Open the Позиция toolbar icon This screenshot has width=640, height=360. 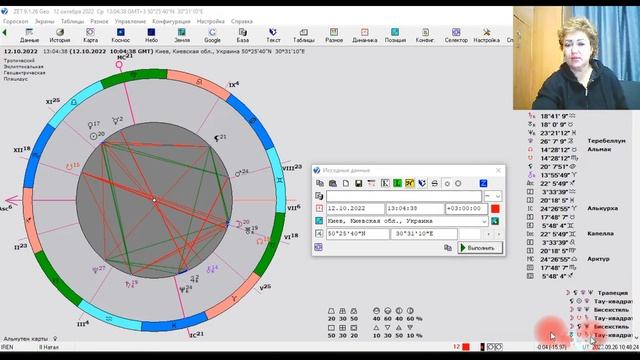click(x=395, y=36)
